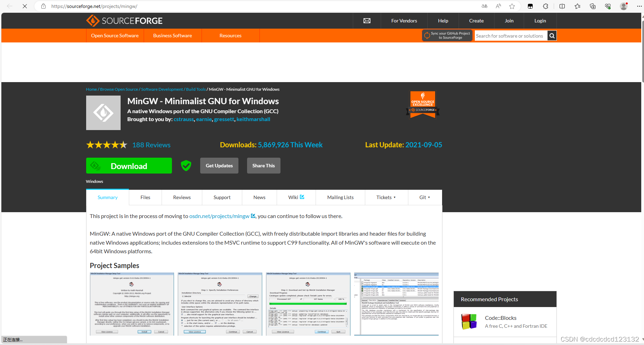Open the Help link

click(443, 21)
